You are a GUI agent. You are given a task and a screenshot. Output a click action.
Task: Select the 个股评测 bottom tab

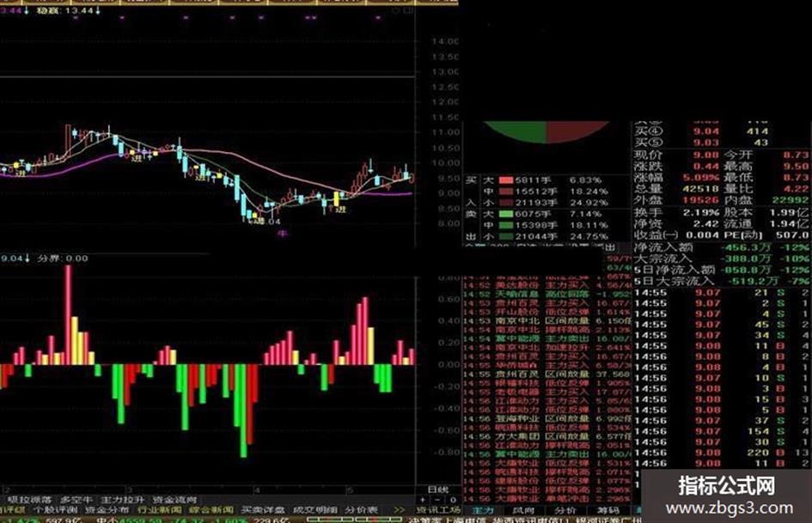coord(55,510)
